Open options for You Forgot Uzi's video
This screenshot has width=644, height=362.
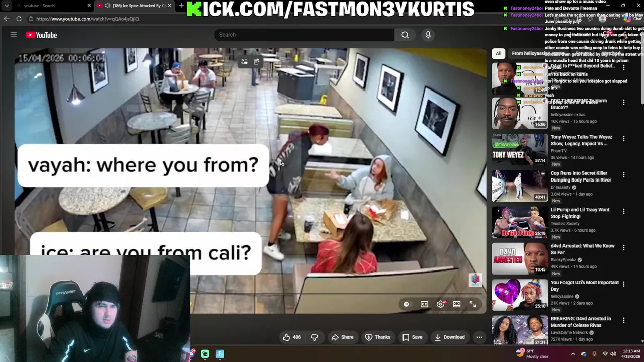coord(624,284)
